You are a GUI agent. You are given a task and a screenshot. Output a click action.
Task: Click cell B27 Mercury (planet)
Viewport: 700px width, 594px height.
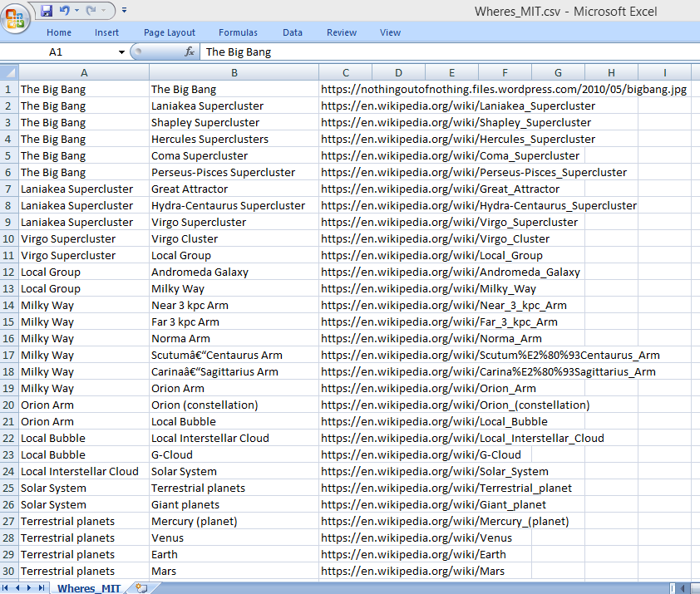coord(234,521)
